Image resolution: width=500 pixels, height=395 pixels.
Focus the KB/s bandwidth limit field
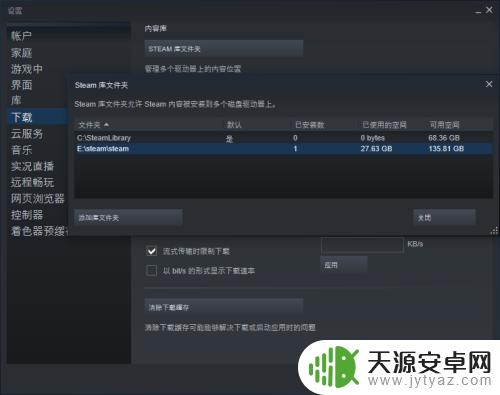[362, 245]
